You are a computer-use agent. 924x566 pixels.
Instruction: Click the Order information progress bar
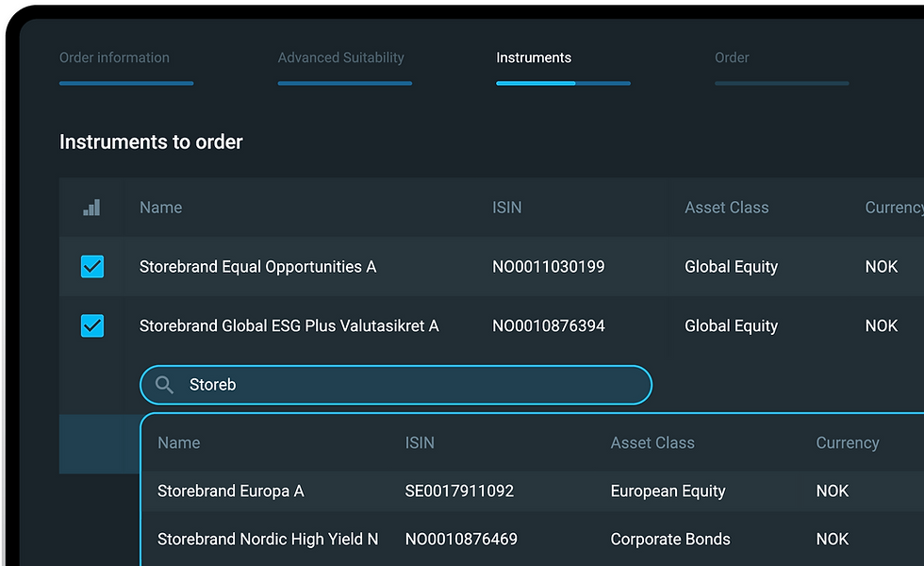[126, 83]
